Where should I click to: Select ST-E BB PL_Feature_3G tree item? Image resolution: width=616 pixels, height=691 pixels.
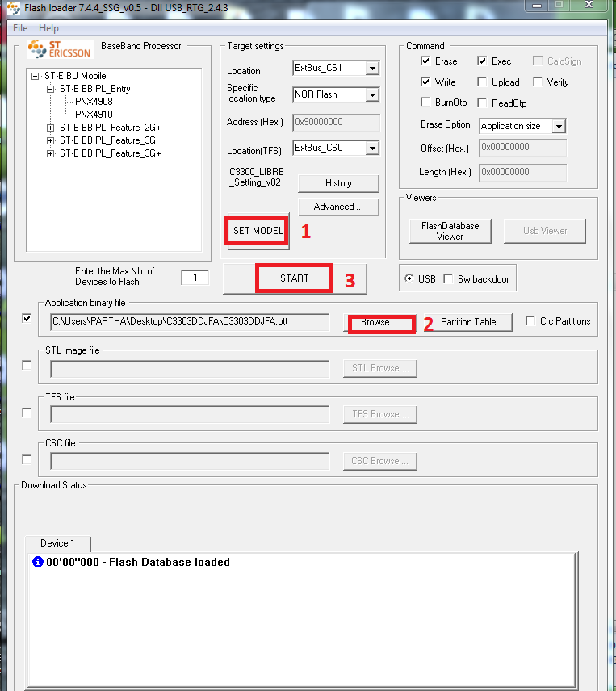click(107, 140)
